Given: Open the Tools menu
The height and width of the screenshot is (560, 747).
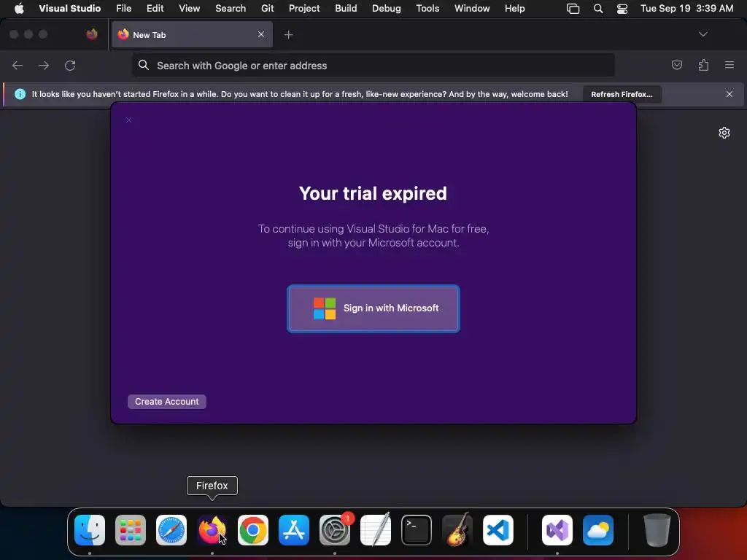Looking at the screenshot, I should click(427, 8).
